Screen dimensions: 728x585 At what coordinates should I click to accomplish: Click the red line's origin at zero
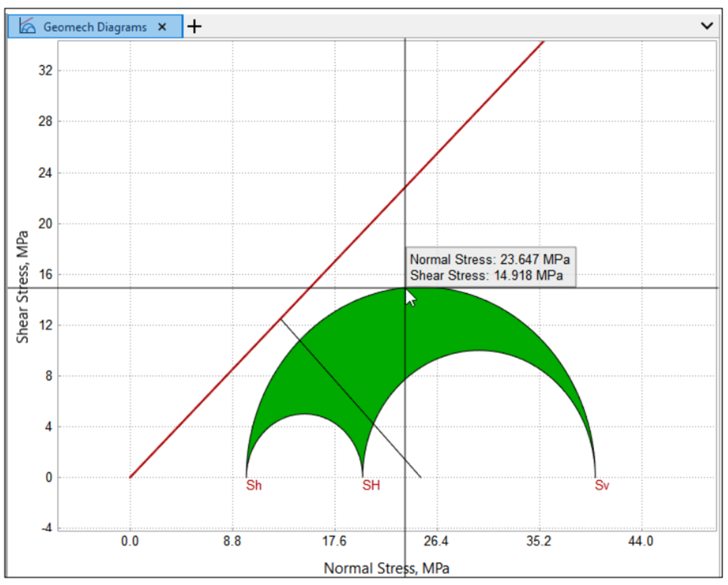131,476
